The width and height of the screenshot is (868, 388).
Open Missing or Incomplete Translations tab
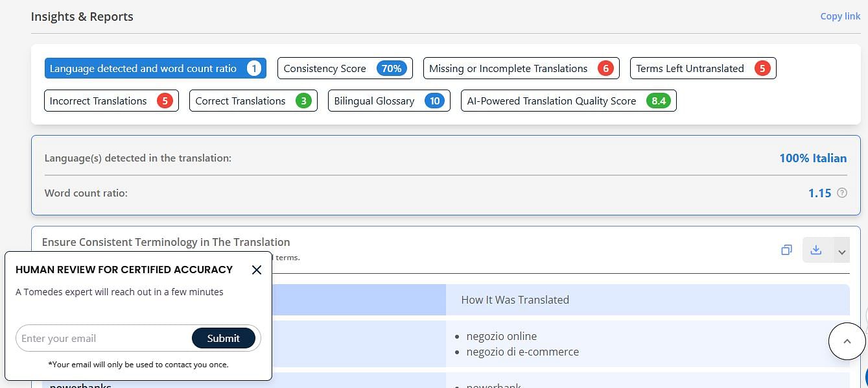521,68
